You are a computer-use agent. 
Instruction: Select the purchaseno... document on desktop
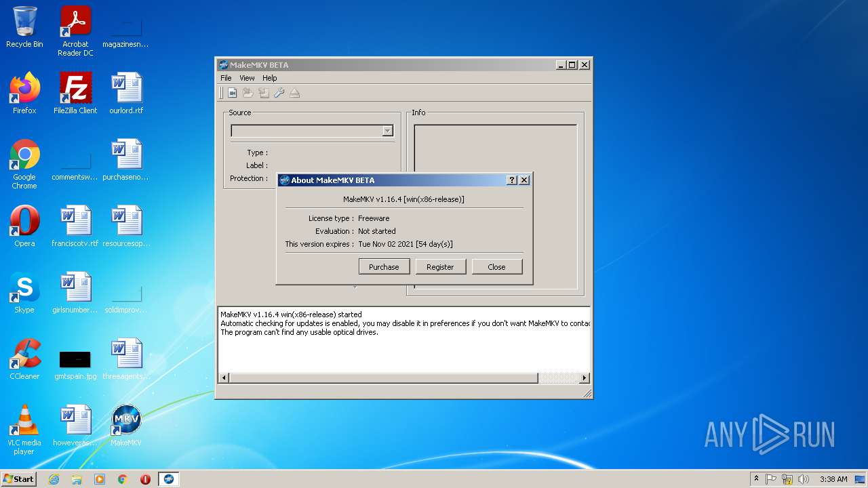(126, 160)
